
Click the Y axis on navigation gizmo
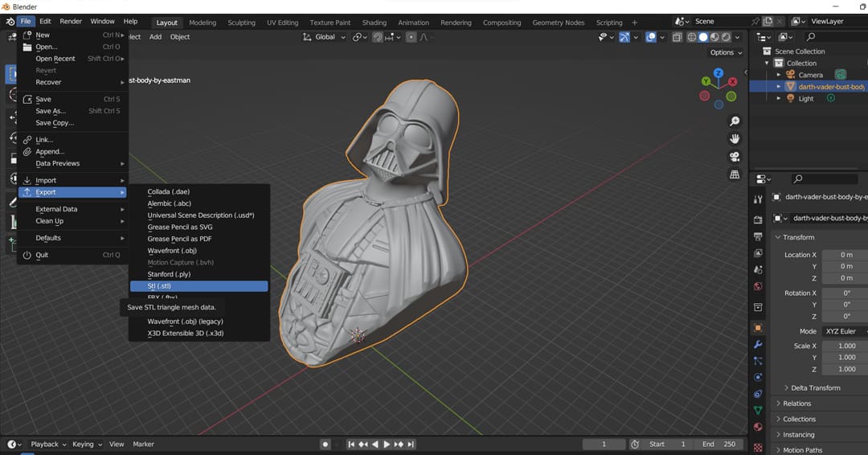[x=706, y=81]
